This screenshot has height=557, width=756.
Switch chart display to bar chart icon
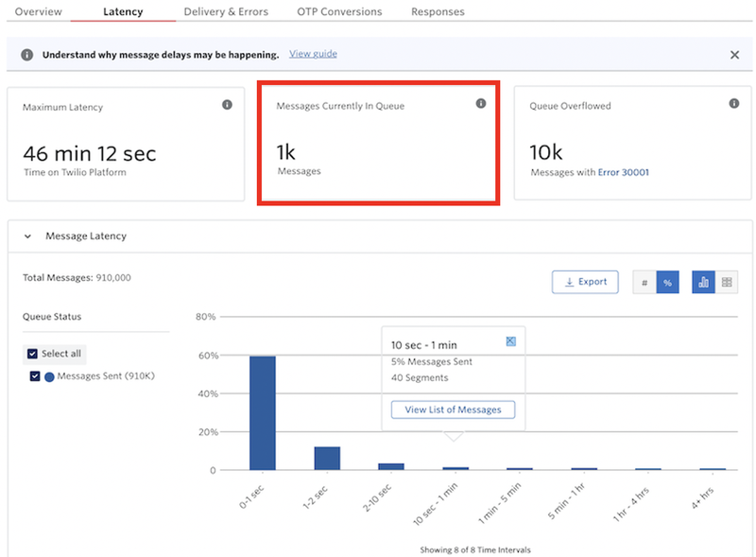704,282
